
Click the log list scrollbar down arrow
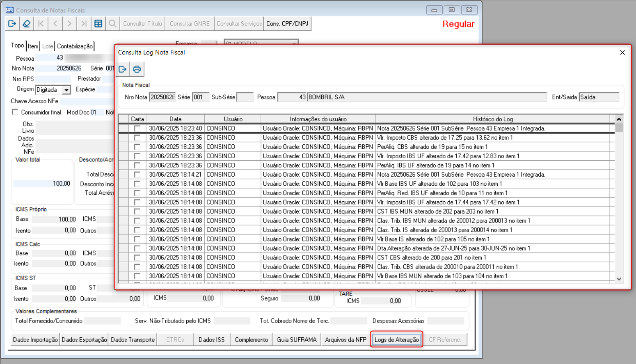pos(619,279)
